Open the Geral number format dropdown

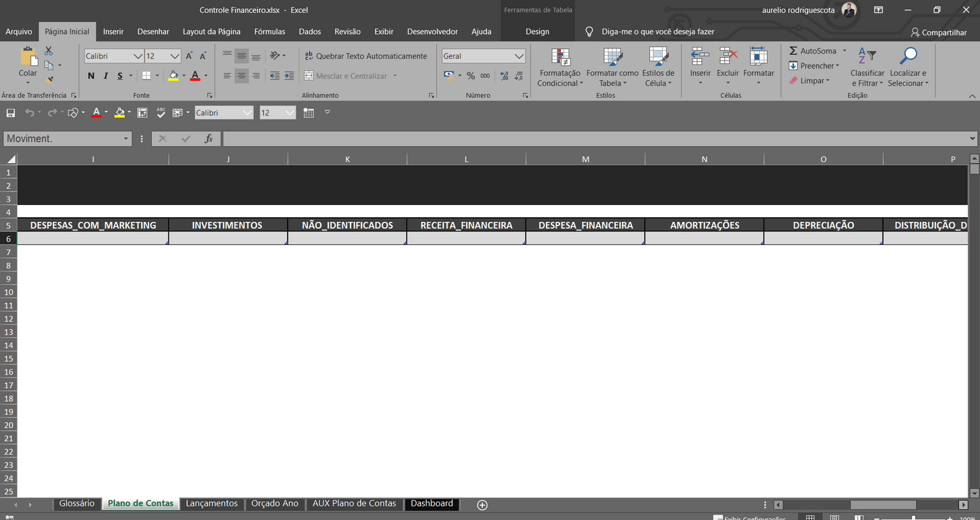(x=483, y=56)
